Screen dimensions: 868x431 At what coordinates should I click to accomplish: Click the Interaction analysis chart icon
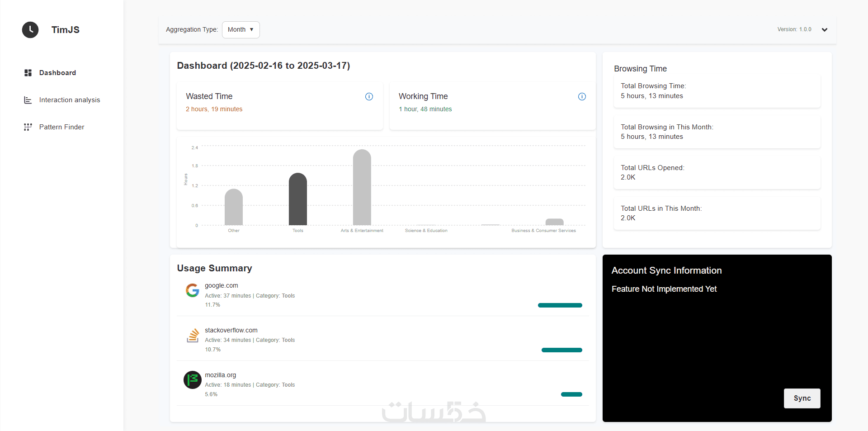click(x=28, y=100)
